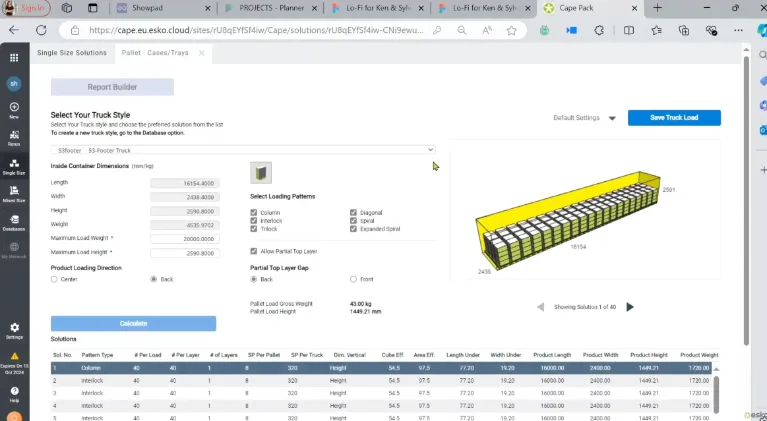The image size is (767, 421).
Task: Choose Front for partial top layer gap
Action: click(353, 279)
